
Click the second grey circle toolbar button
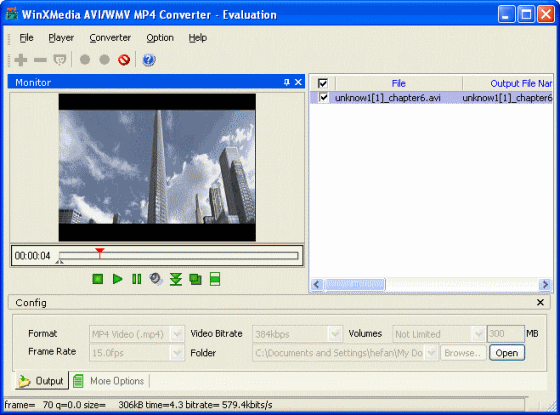pyautogui.click(x=104, y=60)
